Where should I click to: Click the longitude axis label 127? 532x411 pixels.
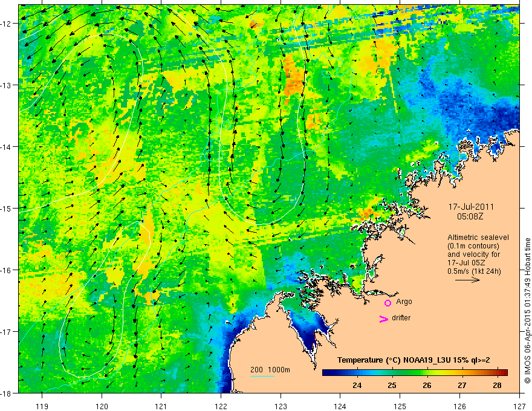(x=519, y=406)
